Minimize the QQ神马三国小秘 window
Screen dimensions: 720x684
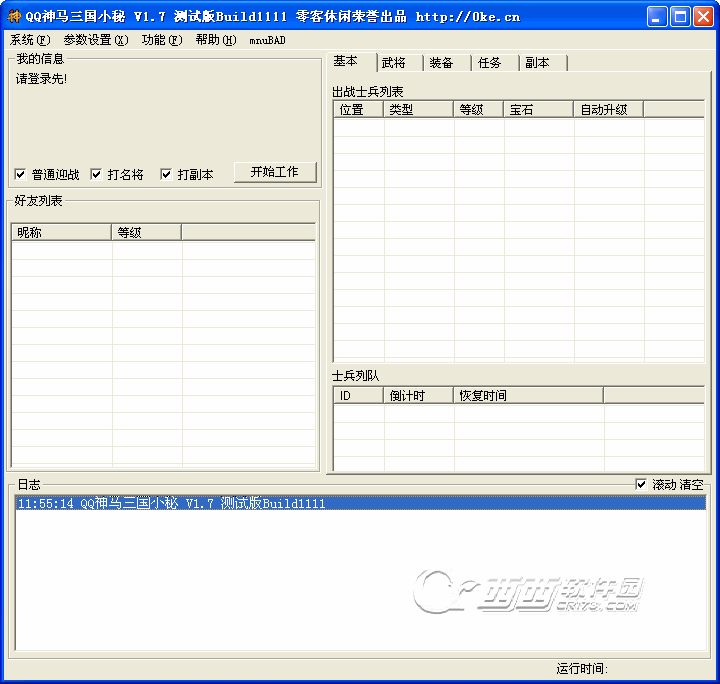(657, 17)
